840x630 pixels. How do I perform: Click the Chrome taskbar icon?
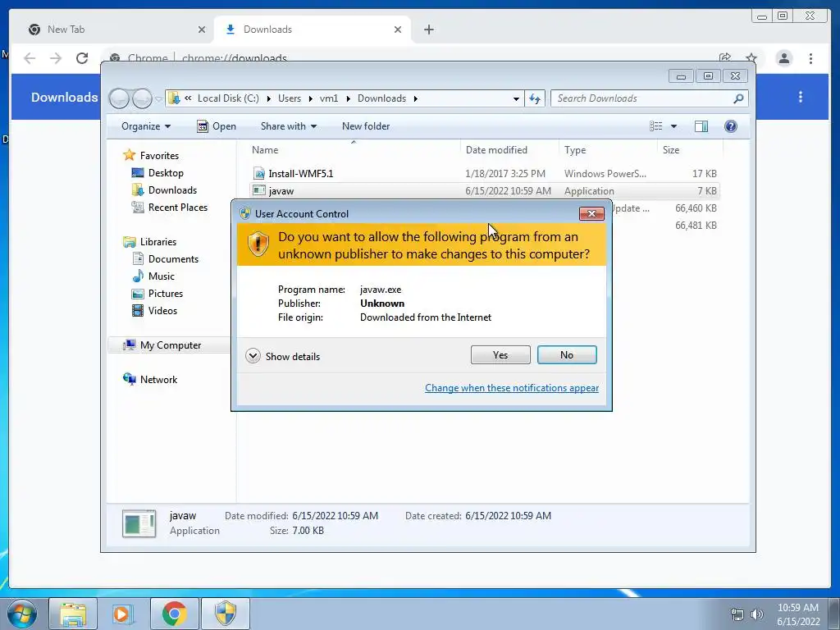174,614
